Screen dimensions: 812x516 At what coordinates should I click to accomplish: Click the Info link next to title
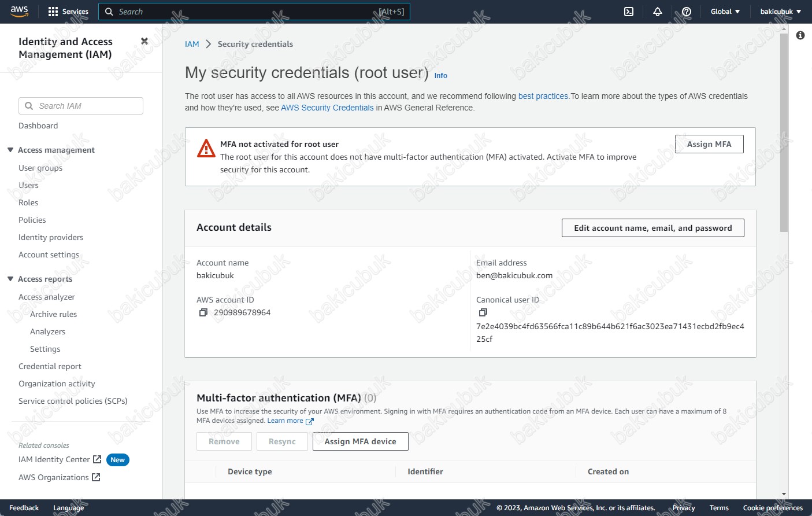pos(441,76)
